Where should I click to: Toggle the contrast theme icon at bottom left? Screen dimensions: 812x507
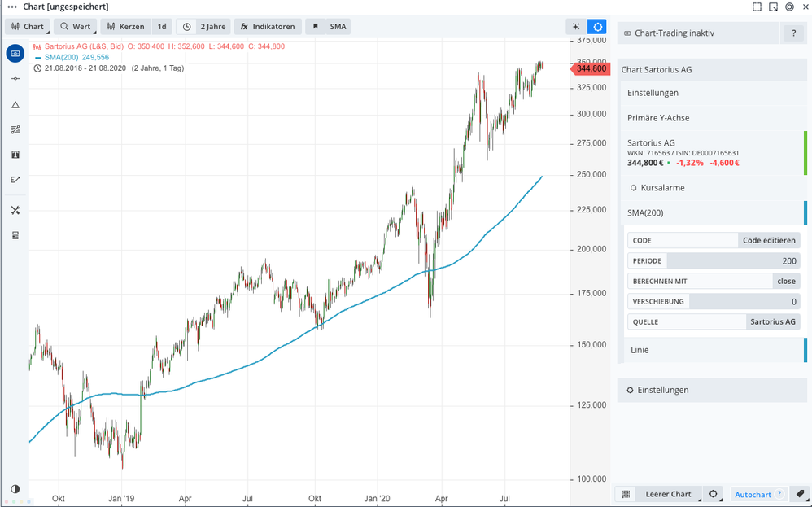tap(15, 489)
